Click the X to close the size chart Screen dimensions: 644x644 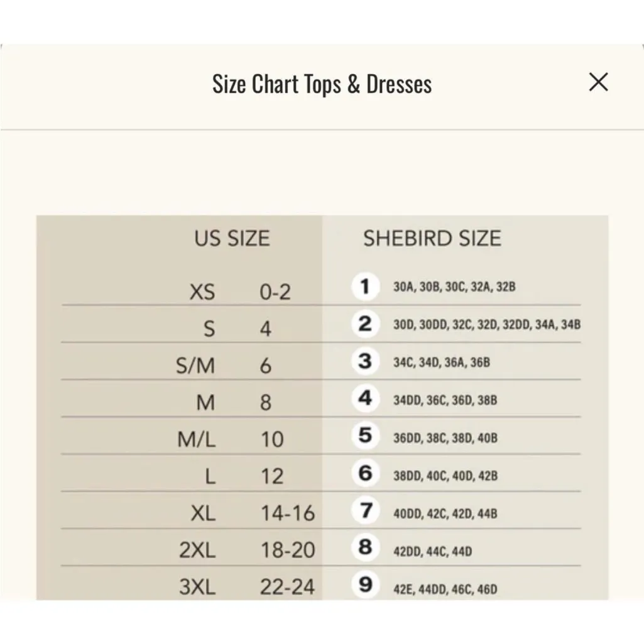(598, 82)
